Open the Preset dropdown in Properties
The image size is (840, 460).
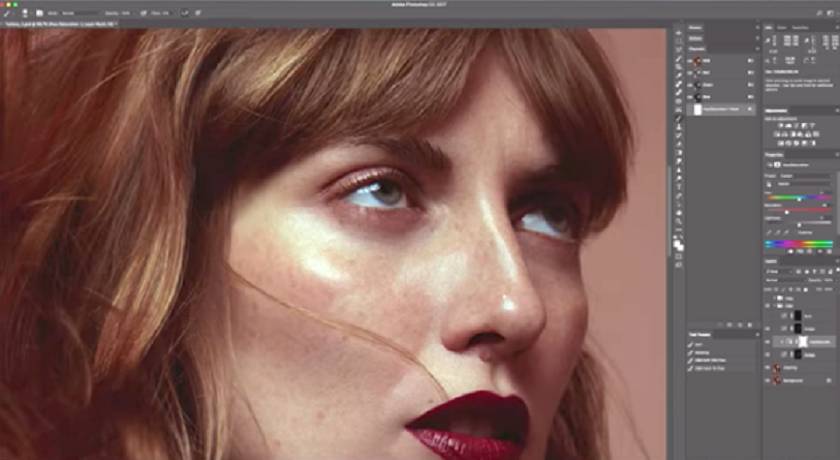(x=807, y=176)
